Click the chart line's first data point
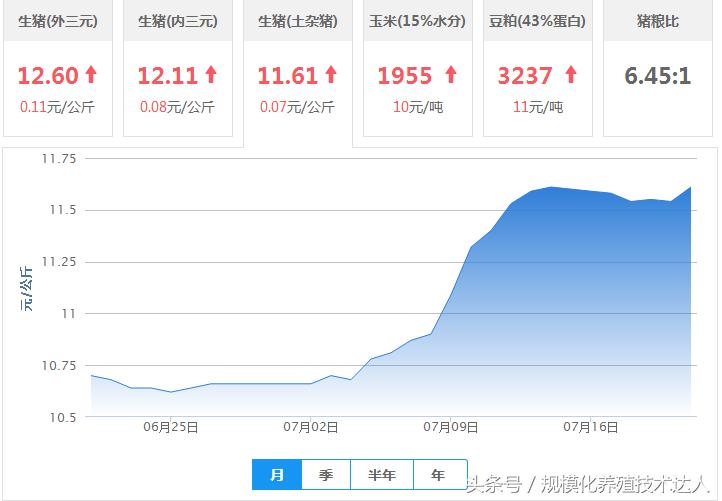The width and height of the screenshot is (722, 501). coord(91,376)
